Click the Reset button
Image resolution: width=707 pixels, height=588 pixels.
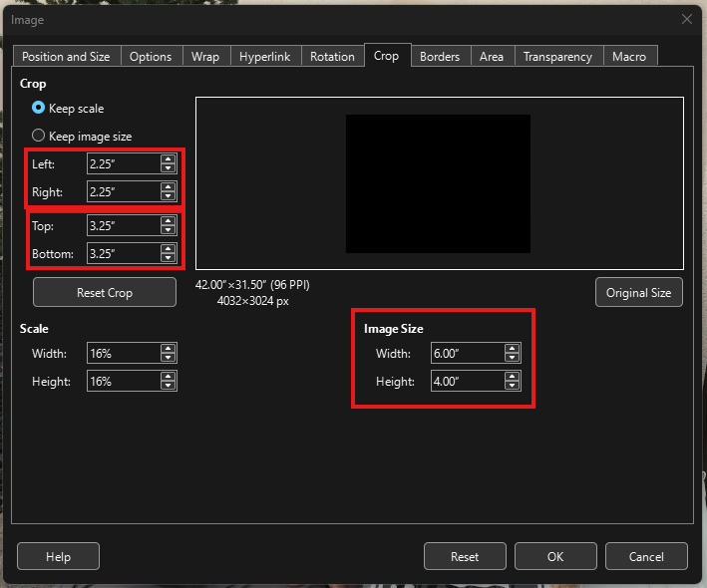tap(465, 556)
